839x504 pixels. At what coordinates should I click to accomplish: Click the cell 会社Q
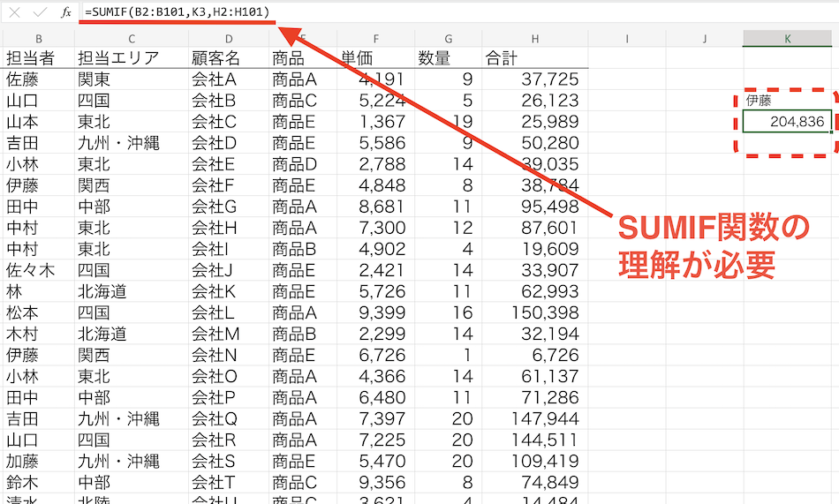point(229,419)
